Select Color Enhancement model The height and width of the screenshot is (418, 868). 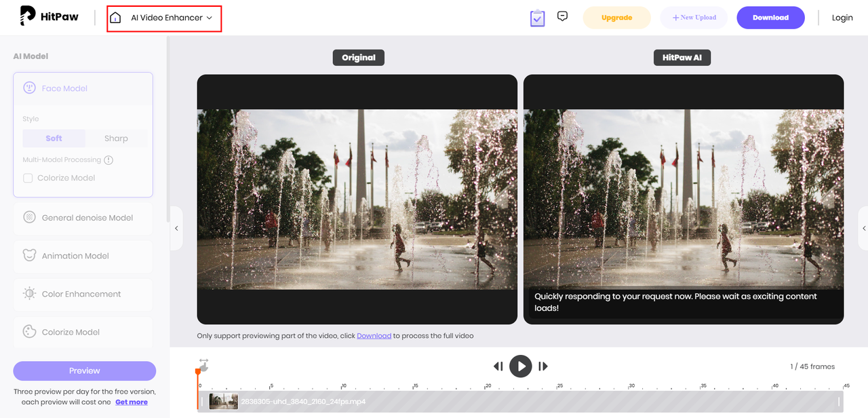point(83,294)
